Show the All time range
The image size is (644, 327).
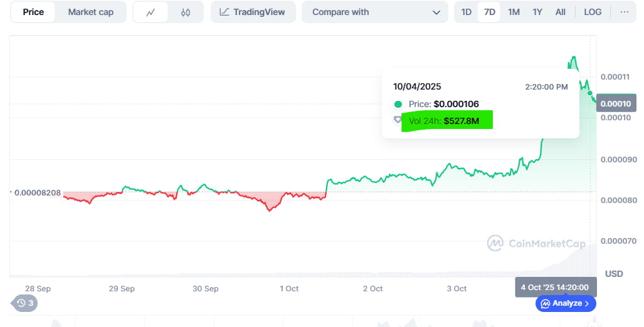pyautogui.click(x=561, y=12)
